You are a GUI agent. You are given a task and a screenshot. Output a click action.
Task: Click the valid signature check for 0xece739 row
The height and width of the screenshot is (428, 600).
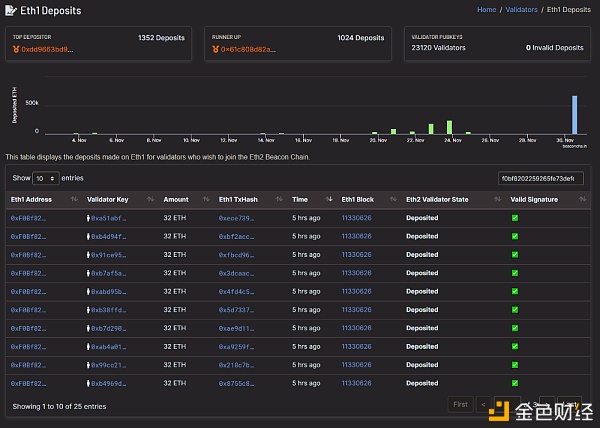tap(515, 218)
